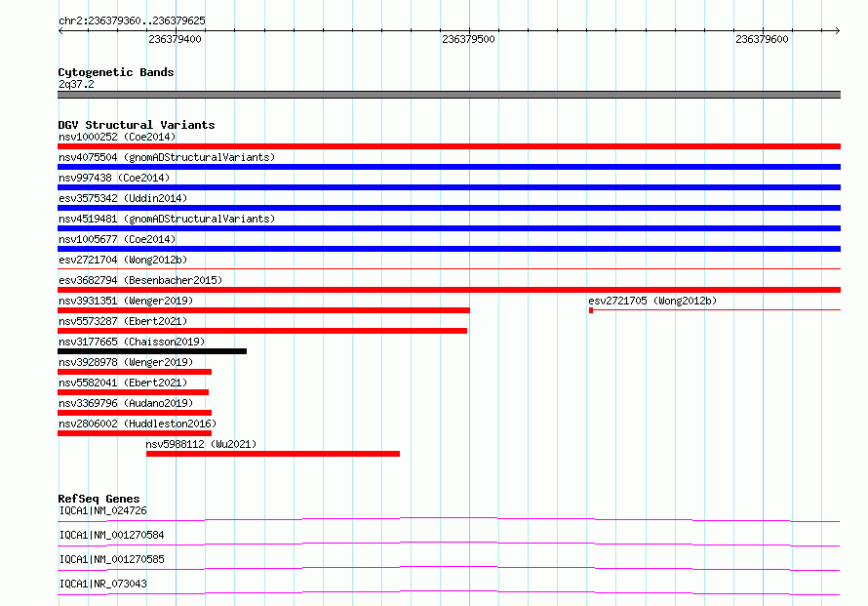This screenshot has width=868, height=606.
Task: Select the red esv3682794 variant bar
Action: 449,290
